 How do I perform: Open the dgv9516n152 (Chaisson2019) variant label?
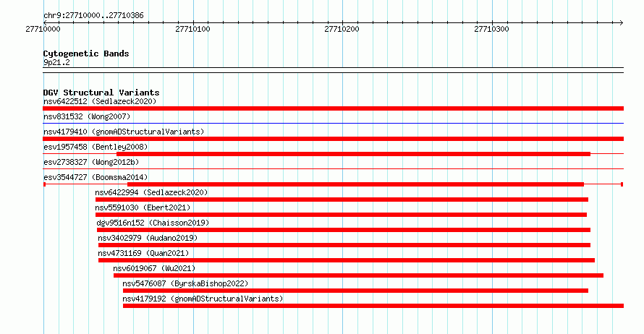(153, 223)
